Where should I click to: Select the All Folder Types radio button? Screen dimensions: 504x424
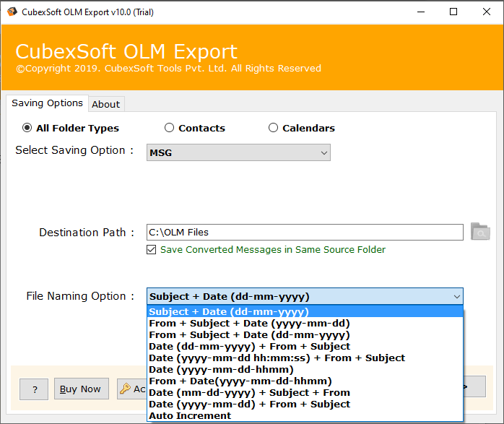coord(27,128)
